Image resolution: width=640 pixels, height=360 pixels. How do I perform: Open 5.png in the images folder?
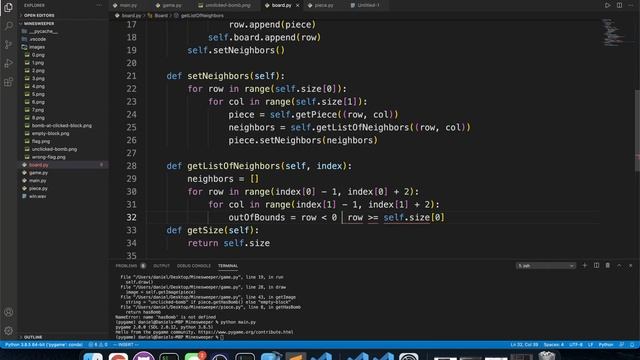pyautogui.click(x=38, y=94)
